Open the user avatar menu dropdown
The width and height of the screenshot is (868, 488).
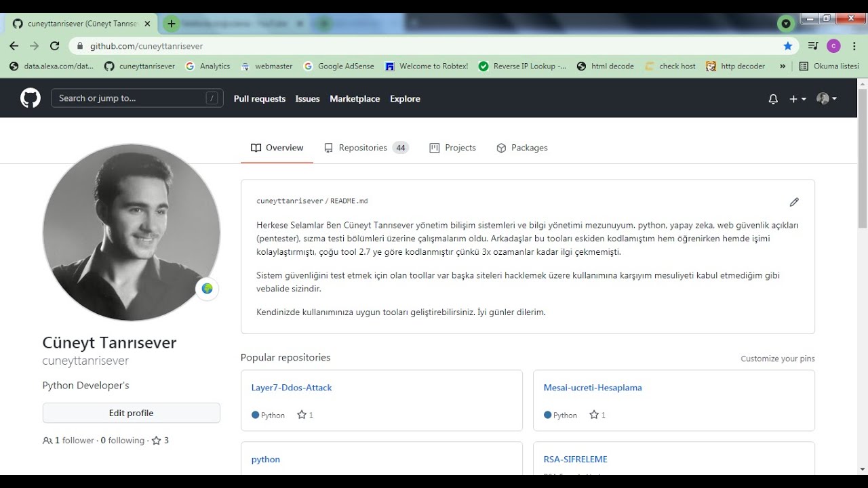[827, 99]
